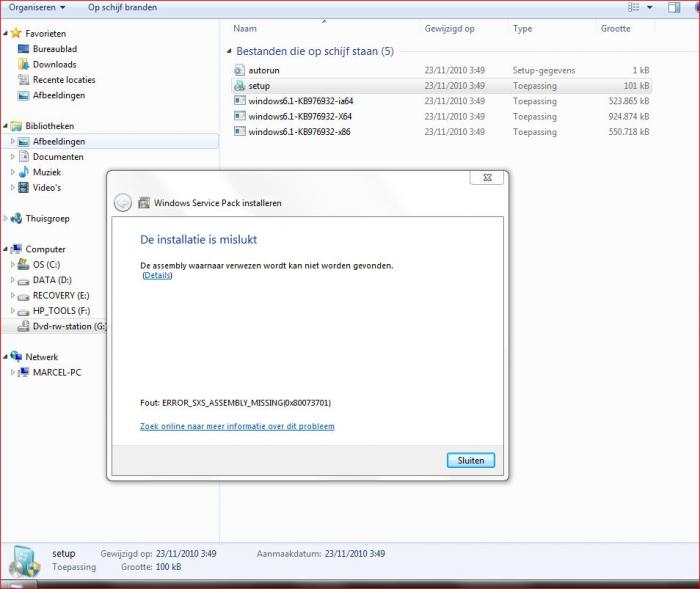Expand Afbeeldingen under Bibliotheken
700x589 pixels.
[12, 142]
